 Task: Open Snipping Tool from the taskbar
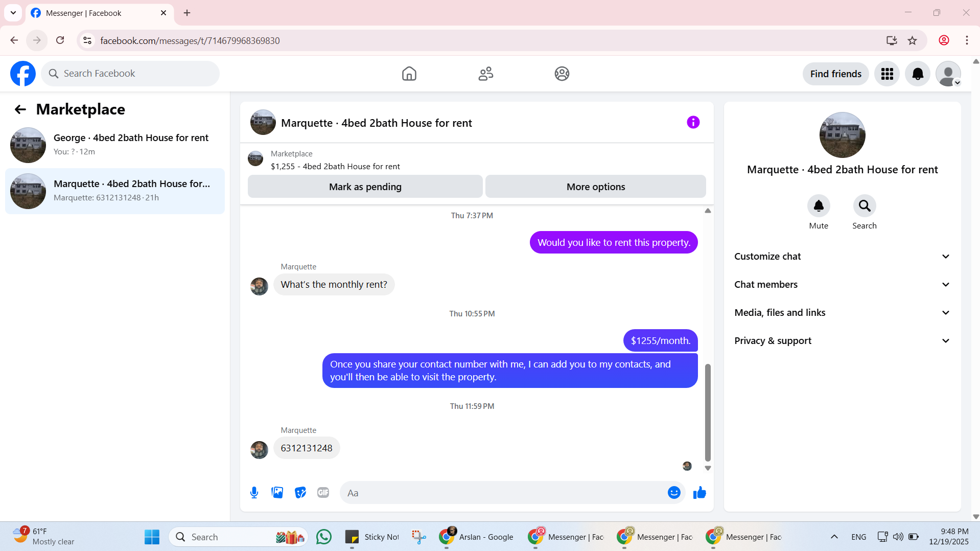coord(418,537)
